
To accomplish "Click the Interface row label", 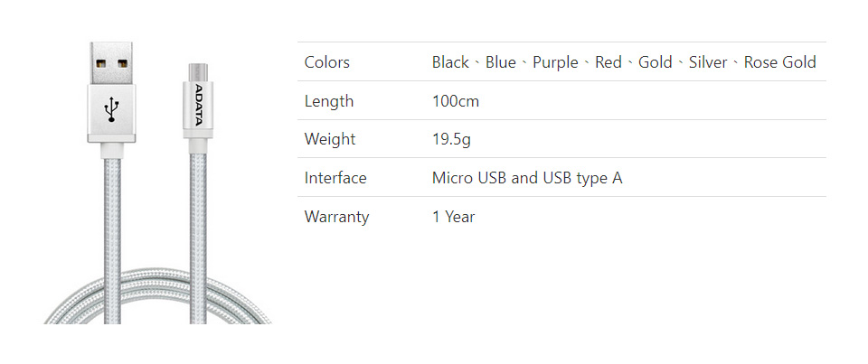I will tap(335, 178).
